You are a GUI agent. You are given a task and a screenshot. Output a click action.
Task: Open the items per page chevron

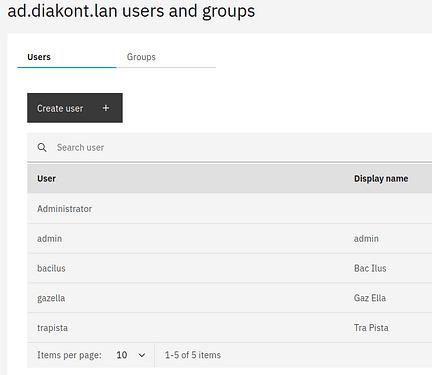coord(142,355)
